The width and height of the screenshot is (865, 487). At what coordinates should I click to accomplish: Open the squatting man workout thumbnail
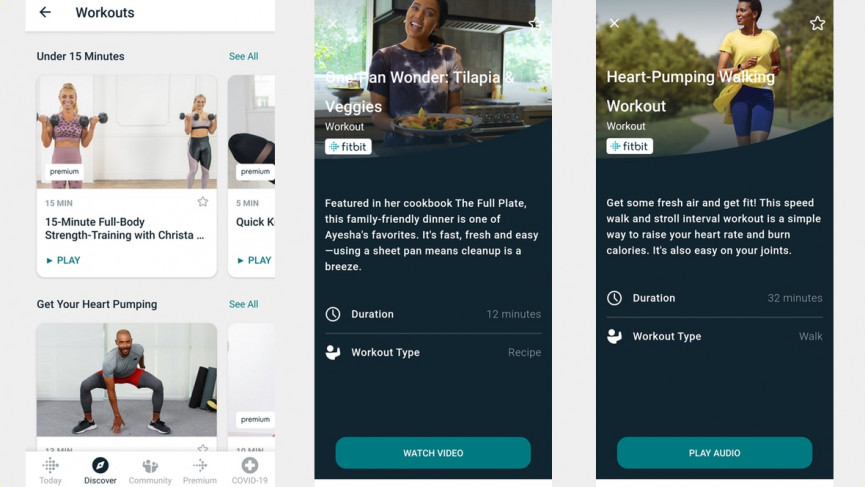point(127,380)
